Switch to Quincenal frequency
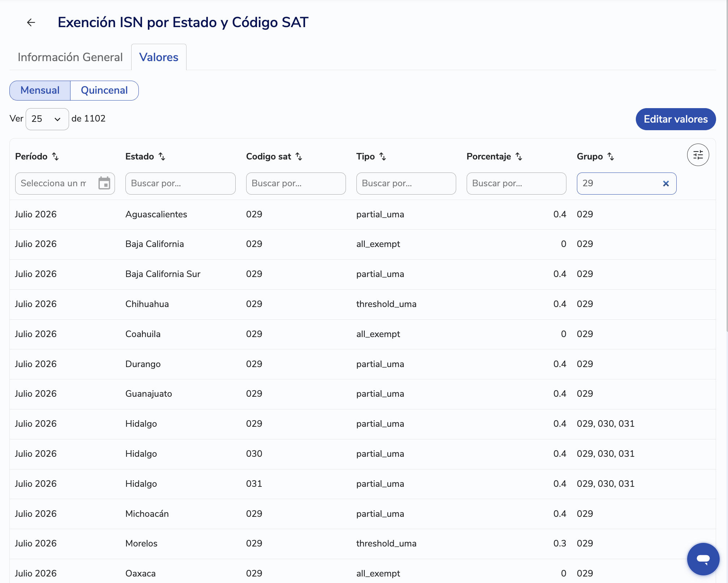728x583 pixels. (104, 90)
